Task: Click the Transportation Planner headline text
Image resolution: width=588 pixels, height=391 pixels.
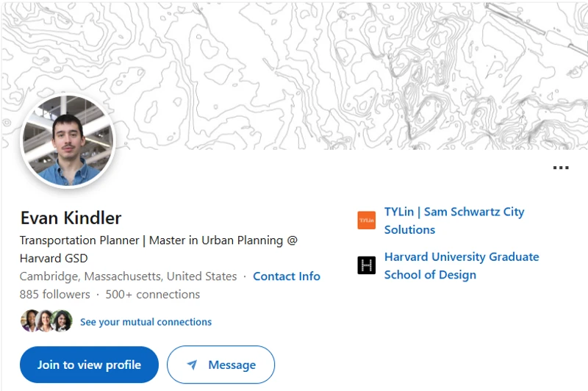Action: point(158,240)
